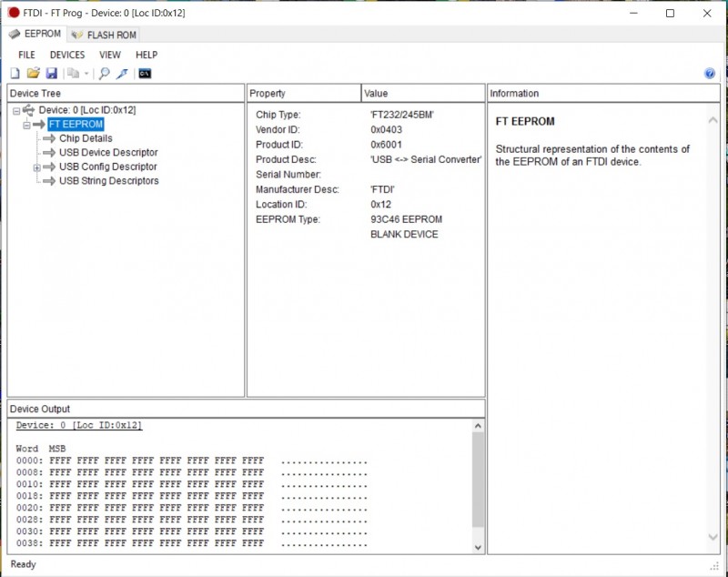The image size is (728, 577).
Task: Click hex dump row 0038
Action: point(191,543)
